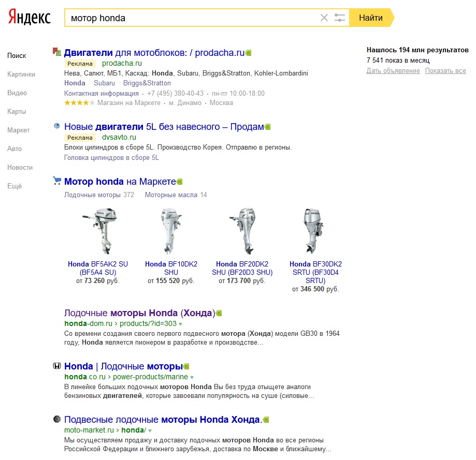Screen dimensions: 476x460
Task: Clear the search query with the X icon
Action: (x=324, y=18)
